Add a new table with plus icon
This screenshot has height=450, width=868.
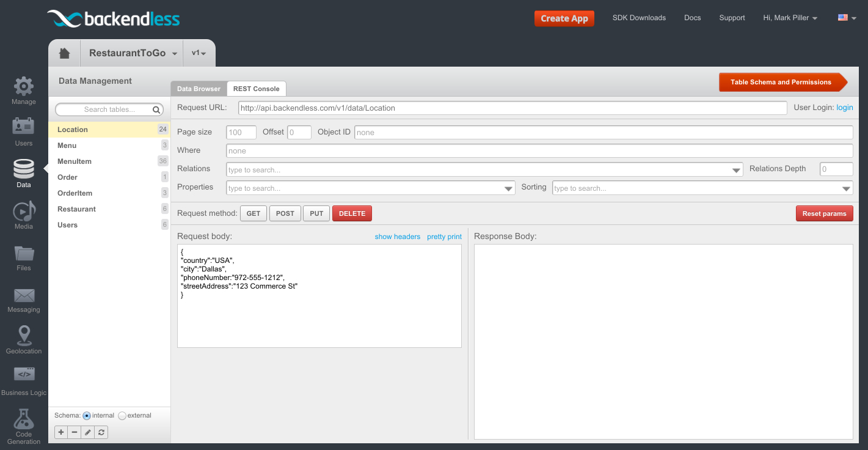(x=61, y=432)
